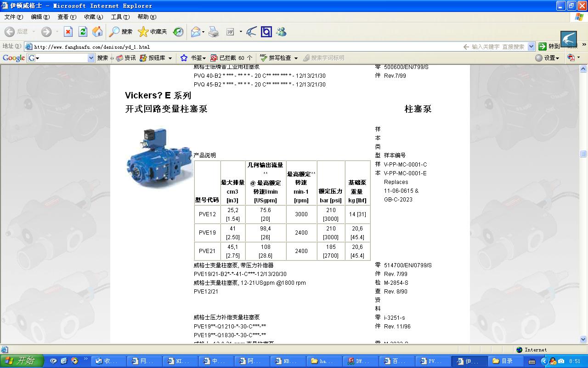
Task: Open Google toolbar 设置 settings
Action: 547,58
